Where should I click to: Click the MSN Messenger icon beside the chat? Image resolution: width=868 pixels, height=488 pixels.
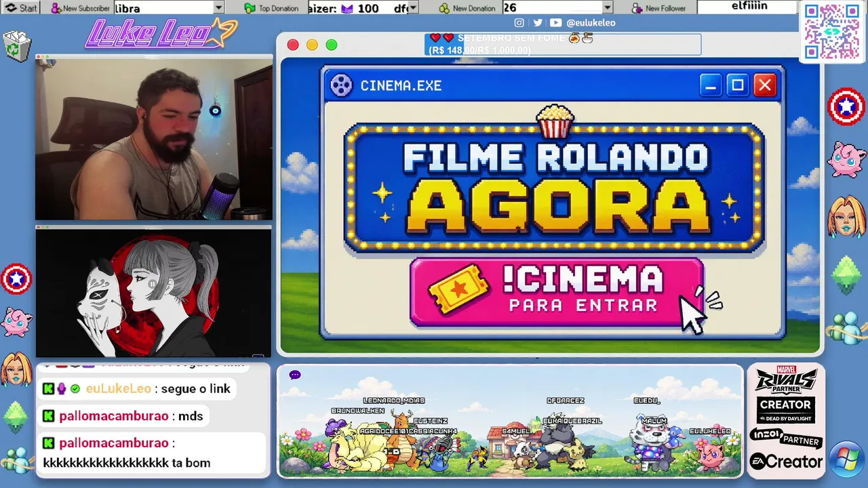pyautogui.click(x=17, y=460)
